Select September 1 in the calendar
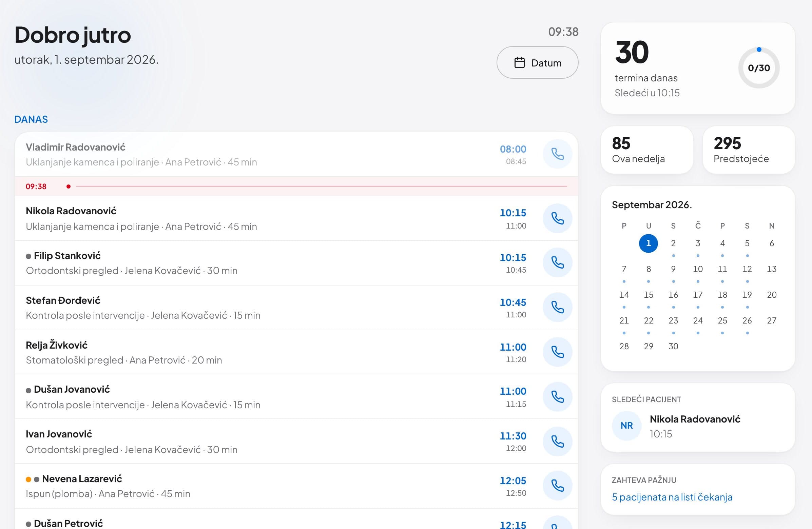Screen dimensions: 812x529 (x=648, y=243)
